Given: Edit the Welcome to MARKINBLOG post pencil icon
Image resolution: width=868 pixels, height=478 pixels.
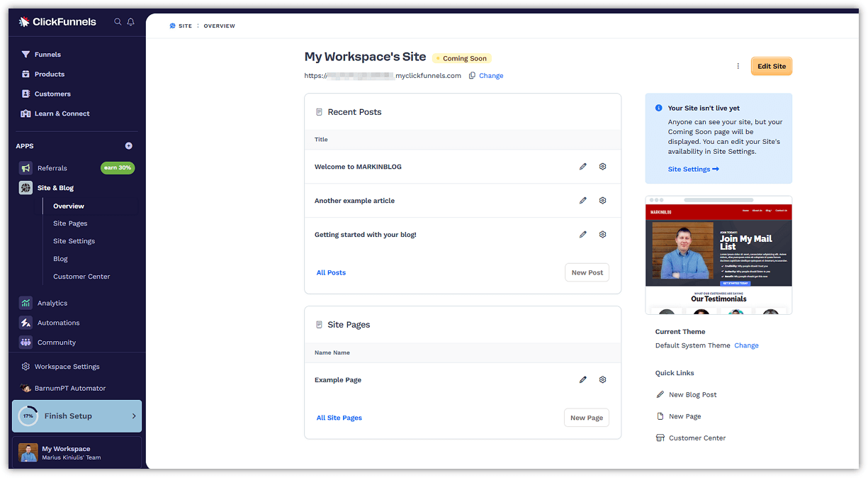Looking at the screenshot, I should (583, 167).
